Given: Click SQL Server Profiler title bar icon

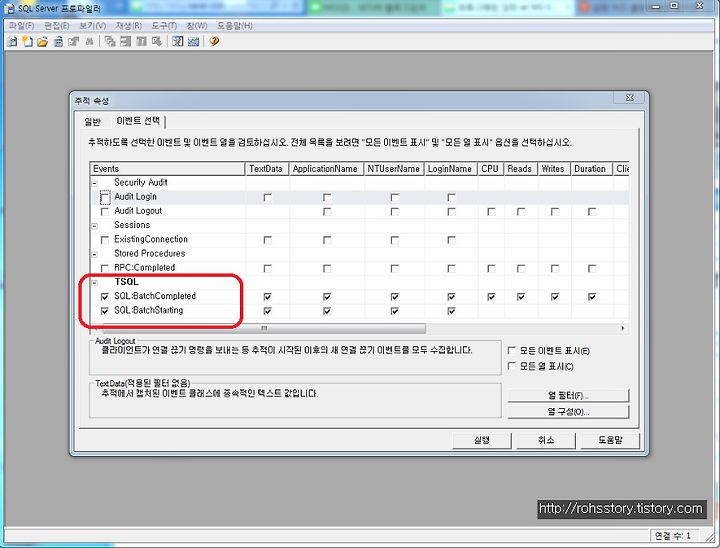Looking at the screenshot, I should (10, 8).
